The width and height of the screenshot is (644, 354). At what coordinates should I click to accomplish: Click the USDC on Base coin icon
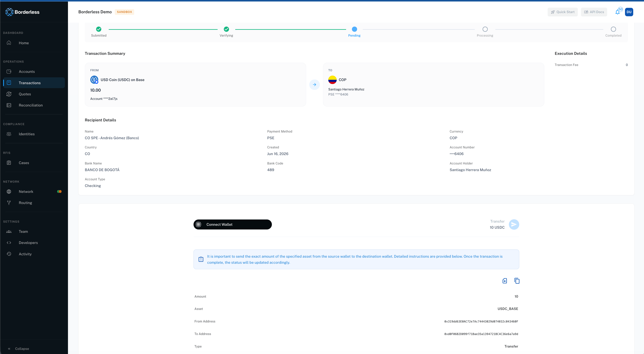pos(94,80)
